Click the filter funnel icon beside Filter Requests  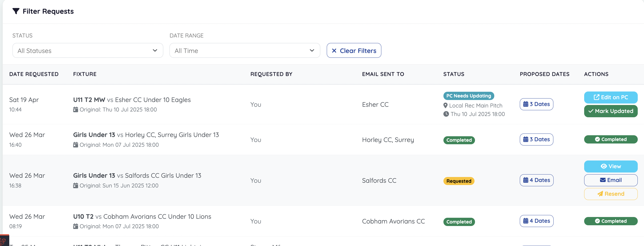point(16,11)
